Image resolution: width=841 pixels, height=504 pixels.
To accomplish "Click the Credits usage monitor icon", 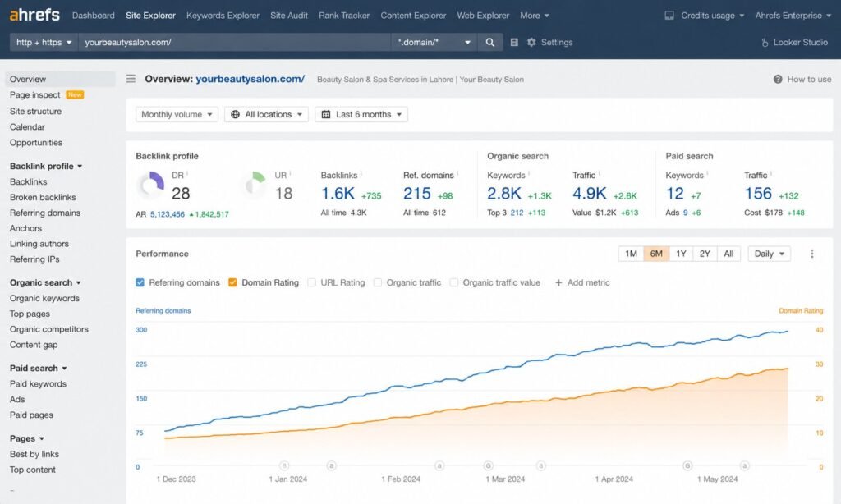I will 669,16.
